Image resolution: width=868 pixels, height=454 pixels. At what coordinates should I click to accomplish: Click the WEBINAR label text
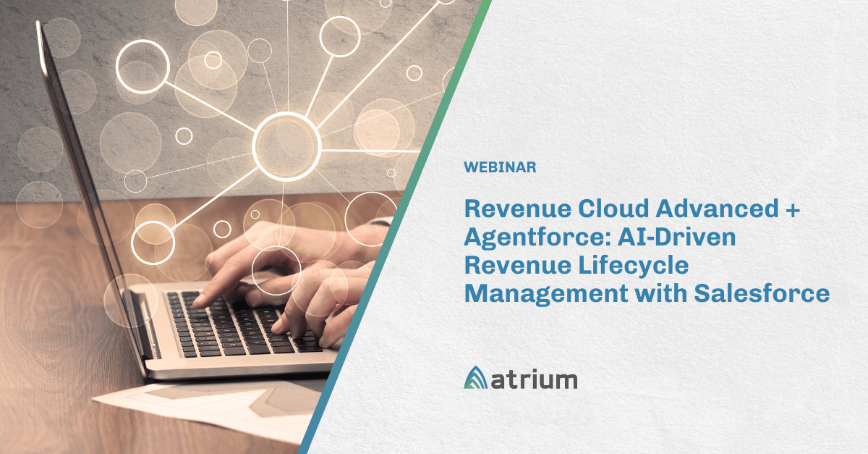pos(500,167)
